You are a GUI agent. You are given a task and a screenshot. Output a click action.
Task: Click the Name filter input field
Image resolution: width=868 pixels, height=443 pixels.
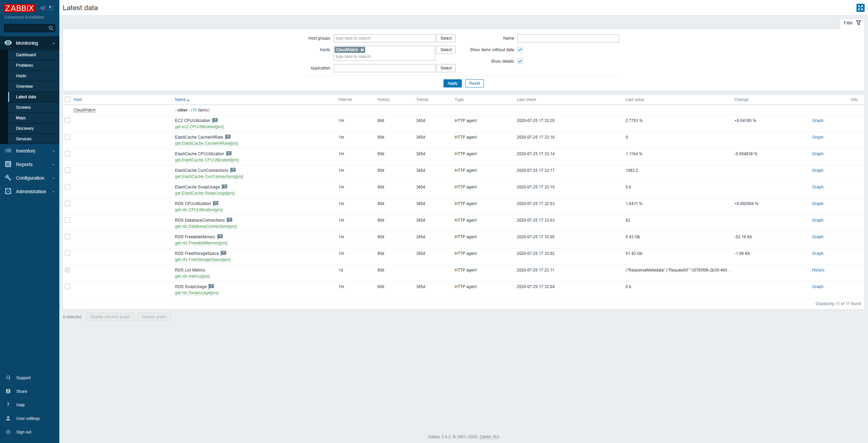coord(568,38)
